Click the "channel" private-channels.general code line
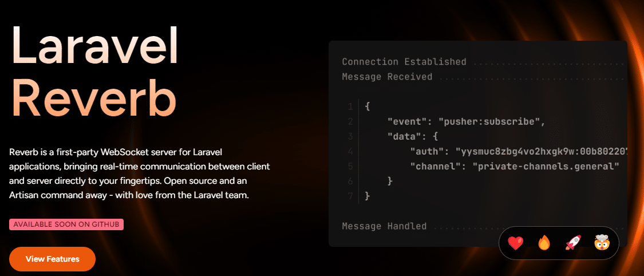Image resolution: width=644 pixels, height=276 pixels. point(514,166)
